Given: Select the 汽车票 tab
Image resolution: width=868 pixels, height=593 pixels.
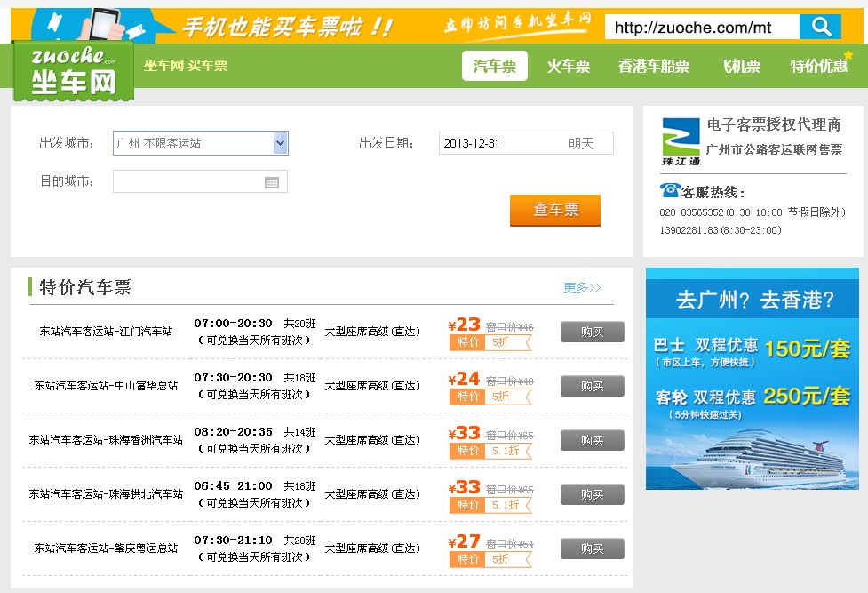Looking at the screenshot, I should [494, 65].
